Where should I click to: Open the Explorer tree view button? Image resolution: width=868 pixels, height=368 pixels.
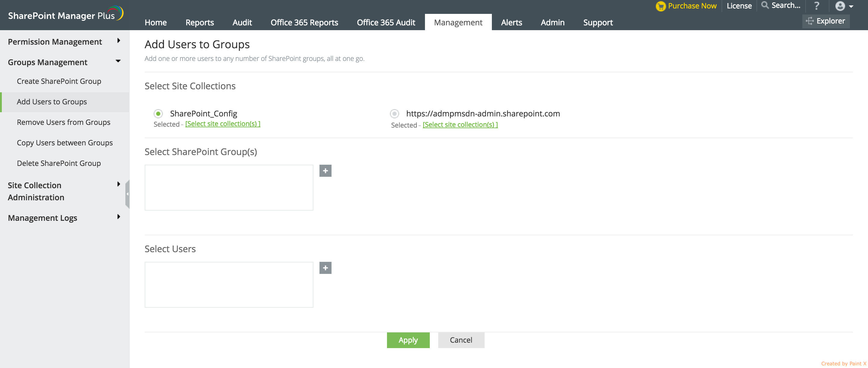click(x=826, y=21)
